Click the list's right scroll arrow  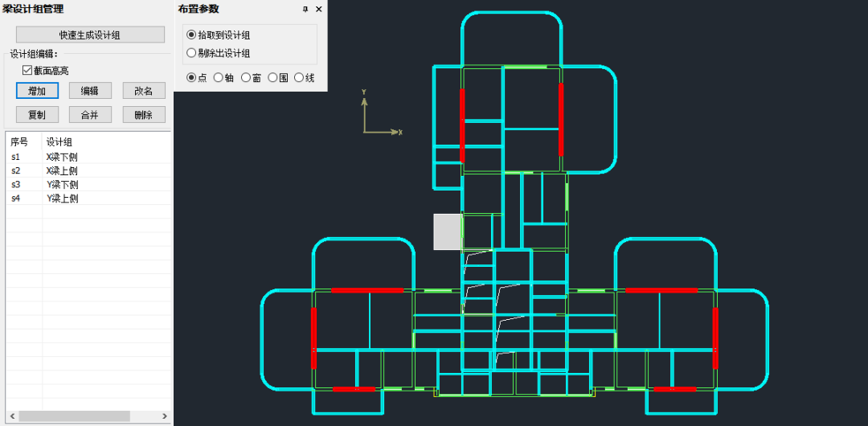165,416
